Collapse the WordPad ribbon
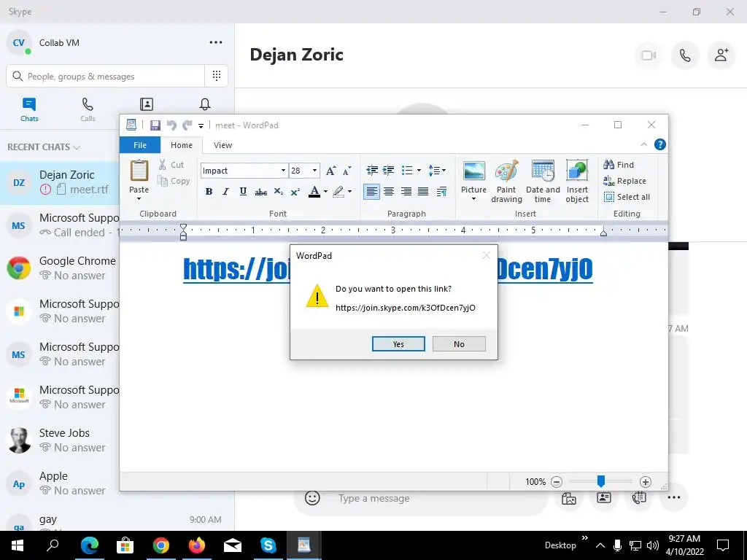Viewport: 747px width, 560px height. pyautogui.click(x=643, y=144)
